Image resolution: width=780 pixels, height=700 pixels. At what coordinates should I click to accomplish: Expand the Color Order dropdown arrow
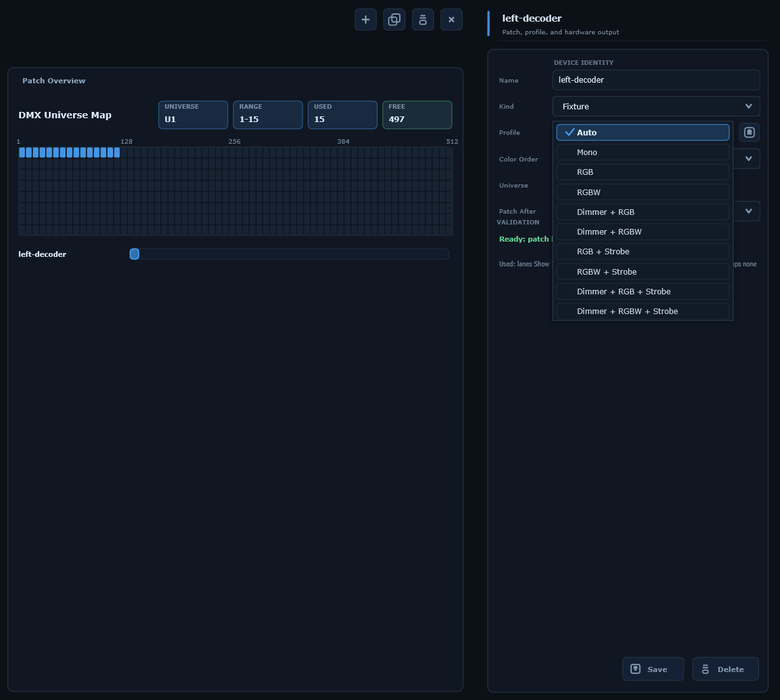(748, 158)
